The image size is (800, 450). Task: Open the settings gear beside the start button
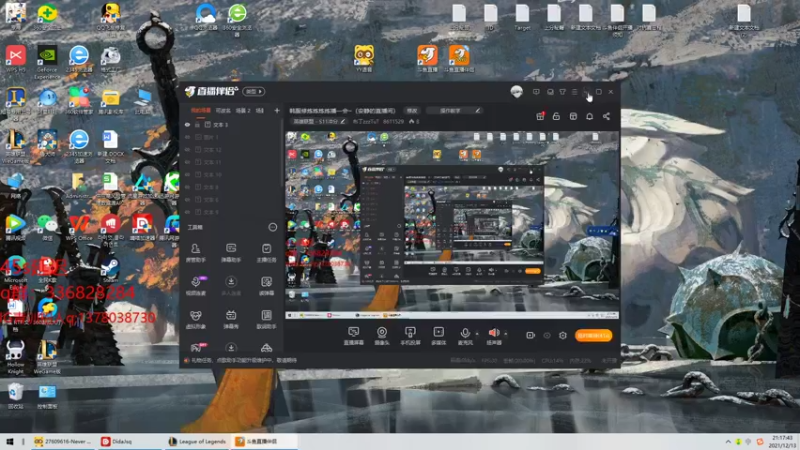563,335
